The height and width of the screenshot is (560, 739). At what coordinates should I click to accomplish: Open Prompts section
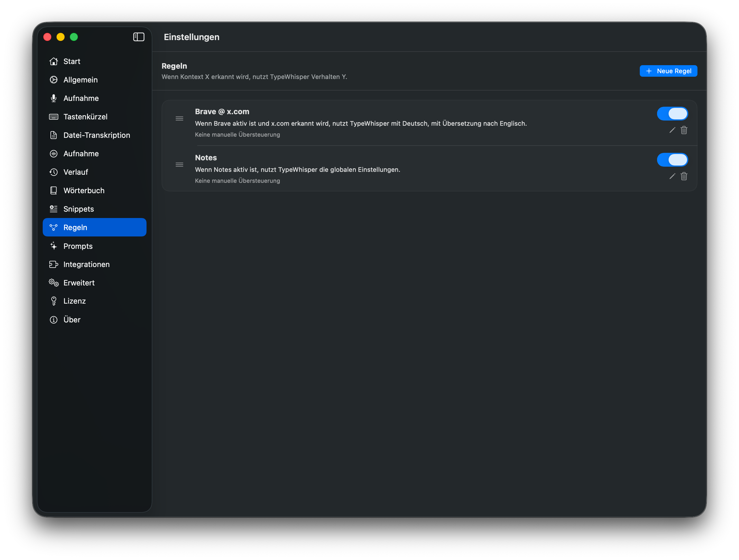tap(95, 246)
